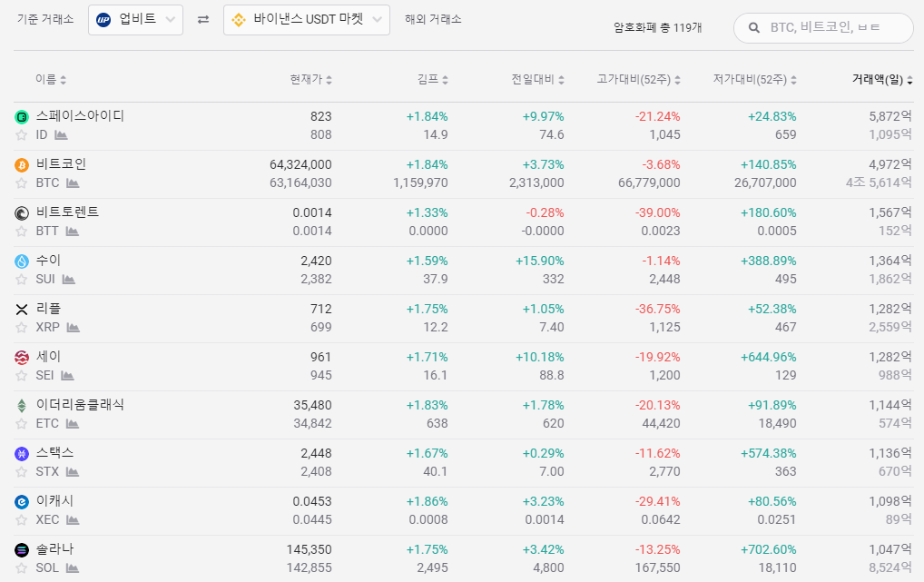Click the +1.86% 김프 value
Image resolution: width=924 pixels, height=582 pixels.
[x=428, y=501]
